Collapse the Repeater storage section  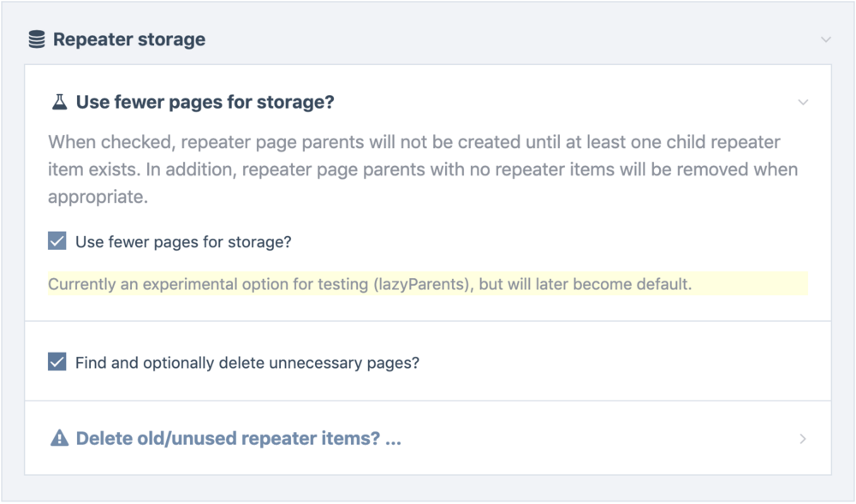click(x=824, y=39)
